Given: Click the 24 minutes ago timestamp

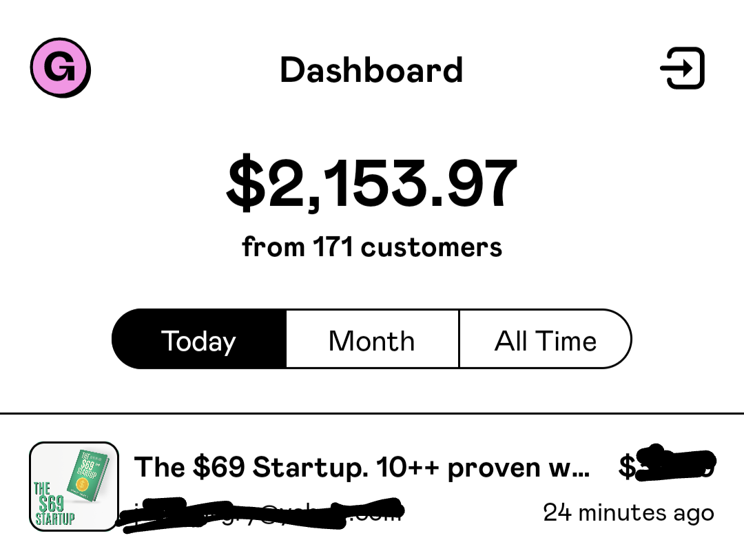Looking at the screenshot, I should 629,512.
